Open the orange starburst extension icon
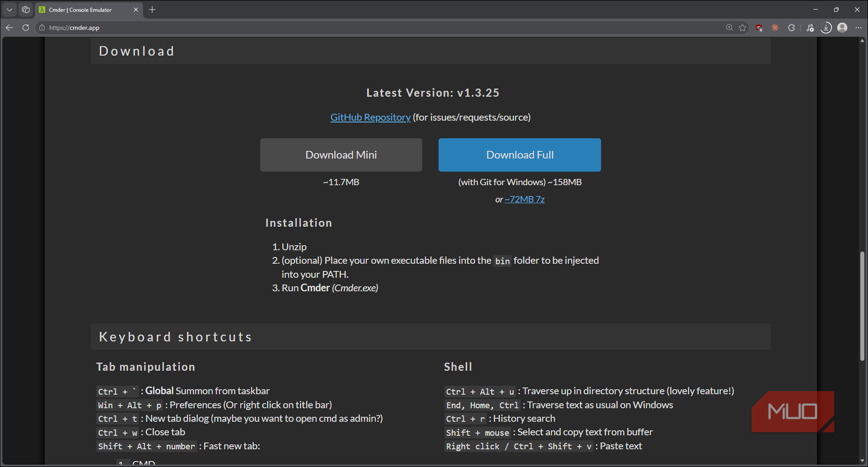The width and height of the screenshot is (868, 467). coord(775,27)
